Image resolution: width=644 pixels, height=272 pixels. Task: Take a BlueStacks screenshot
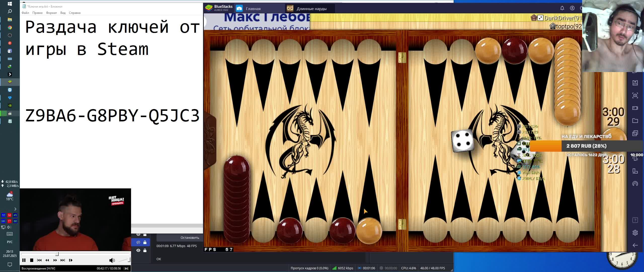click(635, 95)
